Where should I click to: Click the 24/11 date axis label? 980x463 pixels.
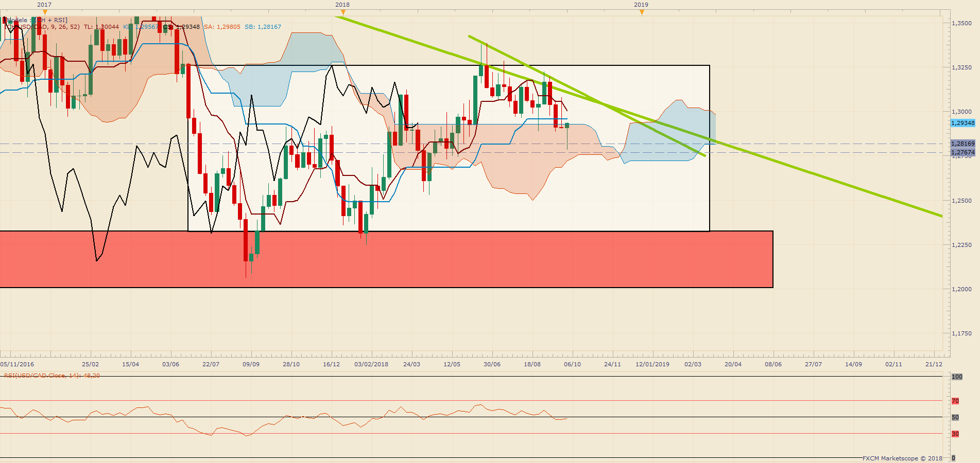pos(613,364)
